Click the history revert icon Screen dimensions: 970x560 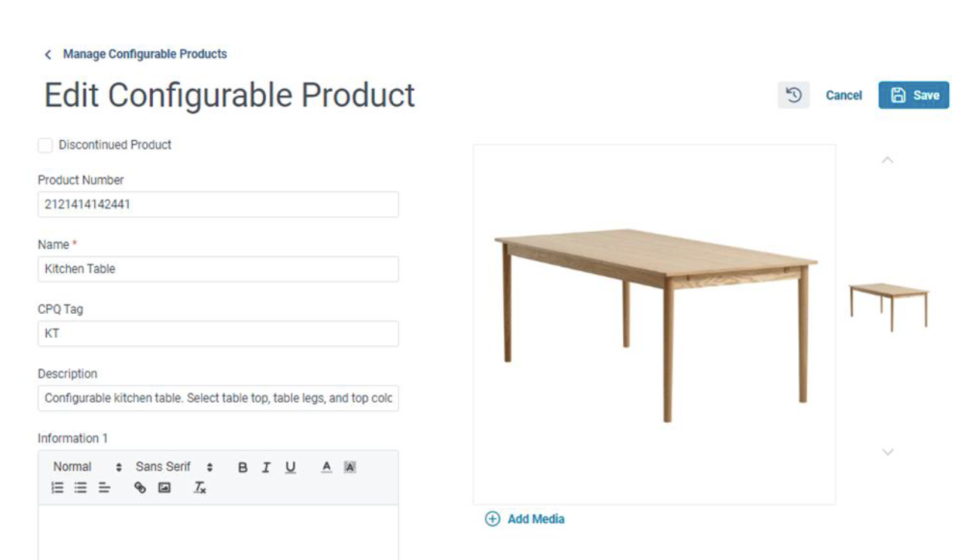[x=793, y=95]
